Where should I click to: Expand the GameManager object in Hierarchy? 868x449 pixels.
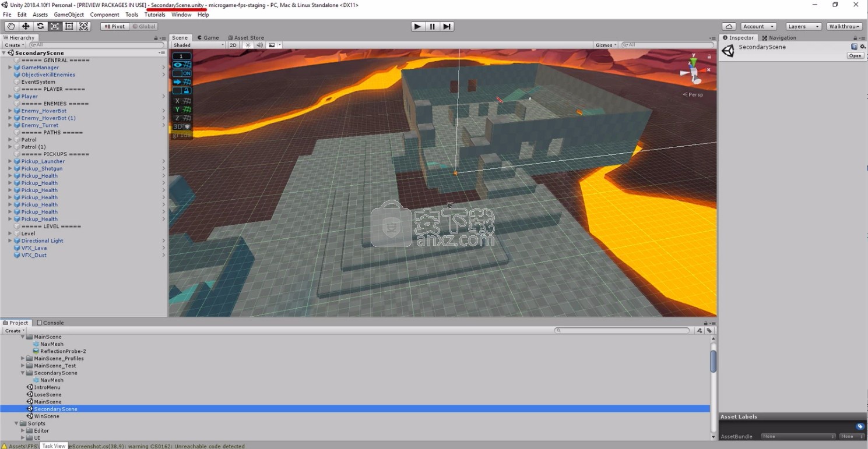click(10, 68)
